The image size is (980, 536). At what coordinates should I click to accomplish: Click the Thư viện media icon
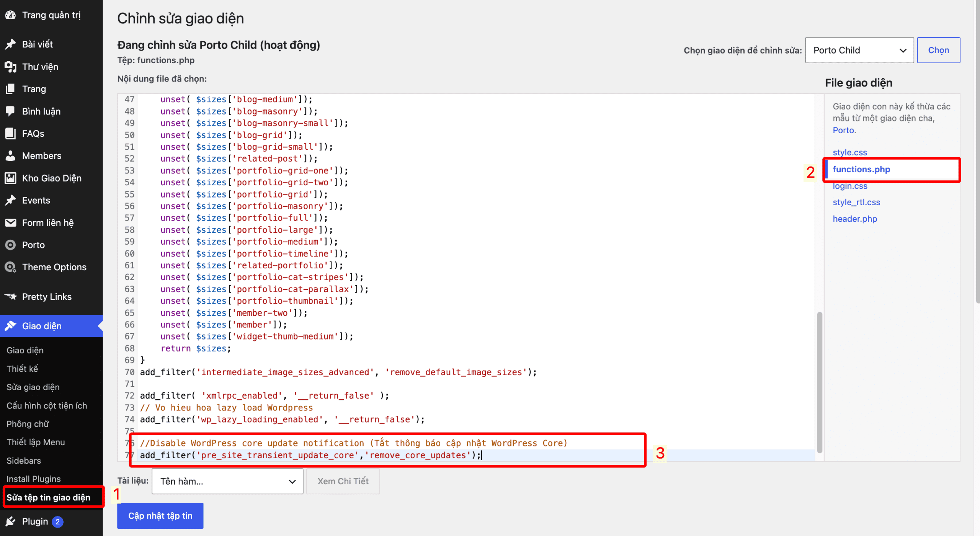[x=10, y=67]
